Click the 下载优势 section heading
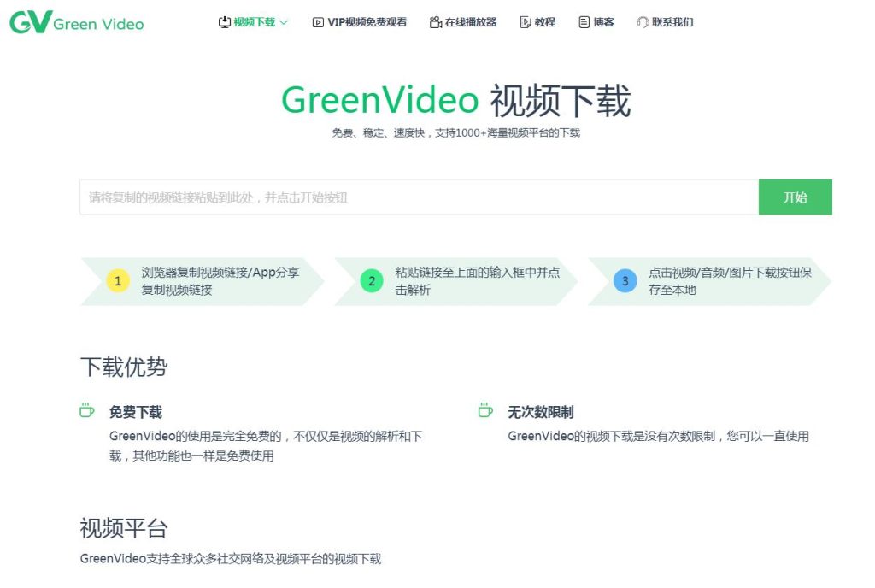The height and width of the screenshot is (588, 875). [124, 367]
